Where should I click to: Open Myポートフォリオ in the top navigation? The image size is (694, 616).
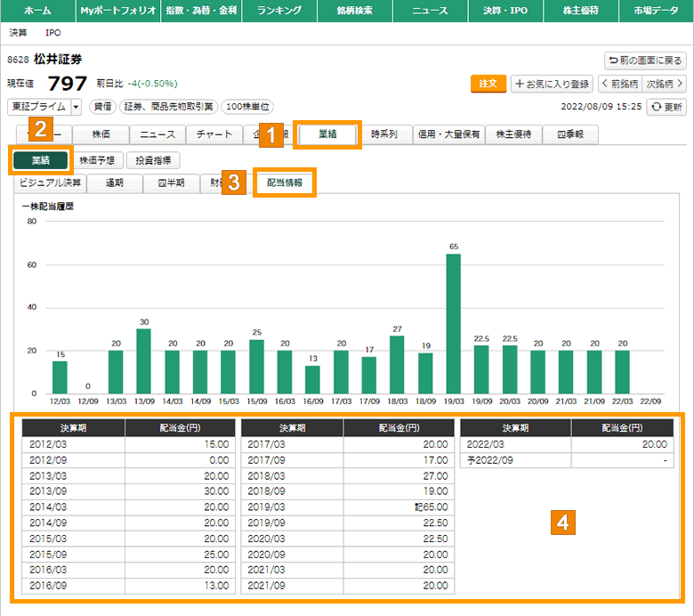point(117,11)
